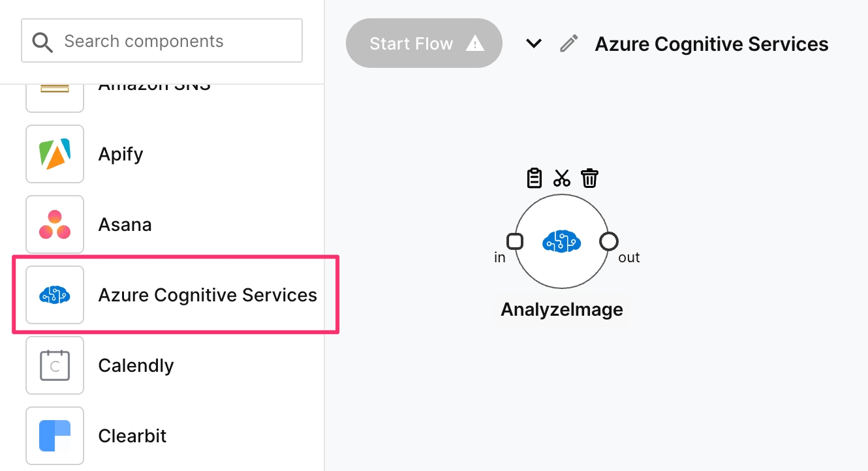Image resolution: width=868 pixels, height=471 pixels.
Task: Click the warning triangle on Start Flow
Action: (475, 44)
